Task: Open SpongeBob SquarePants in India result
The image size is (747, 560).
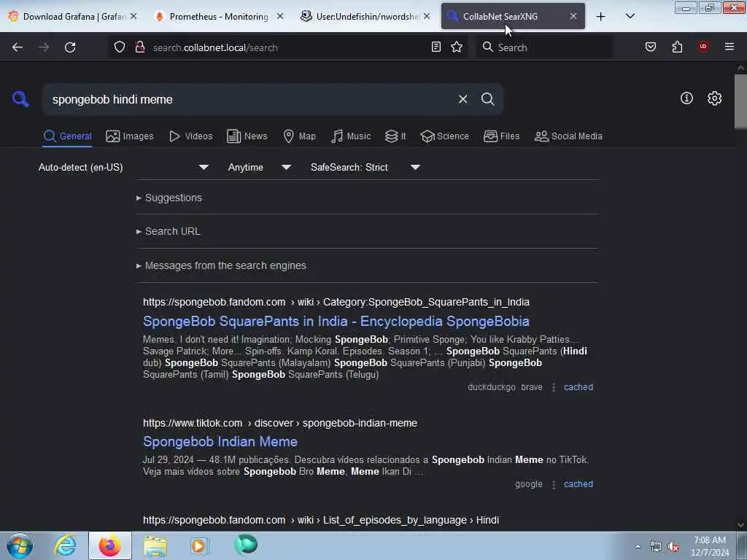Action: [336, 322]
